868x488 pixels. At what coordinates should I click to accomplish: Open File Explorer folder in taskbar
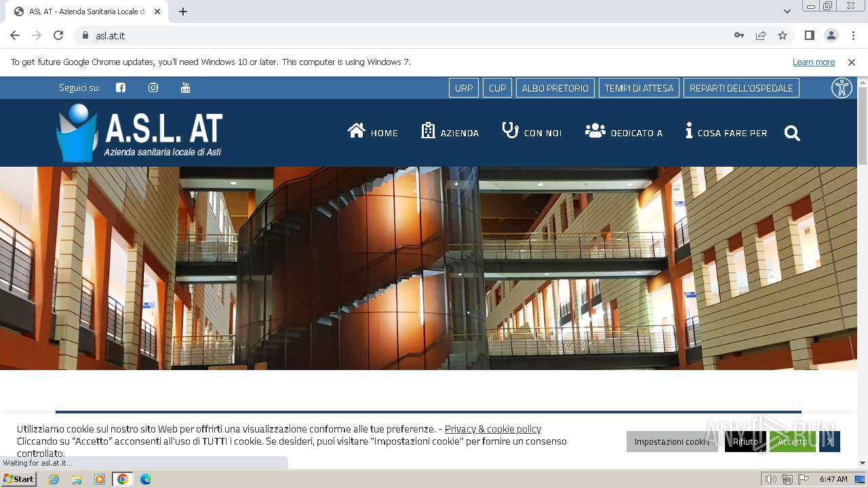coord(77,479)
